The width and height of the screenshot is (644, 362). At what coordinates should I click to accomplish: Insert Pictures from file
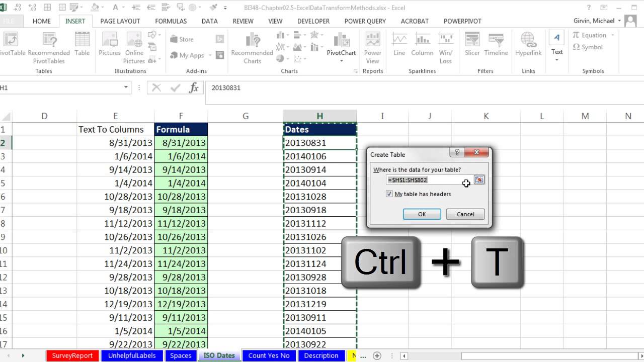[110, 44]
